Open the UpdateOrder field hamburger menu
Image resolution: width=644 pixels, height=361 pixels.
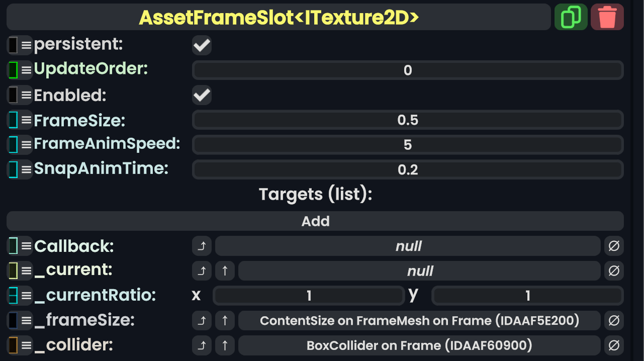[26, 70]
